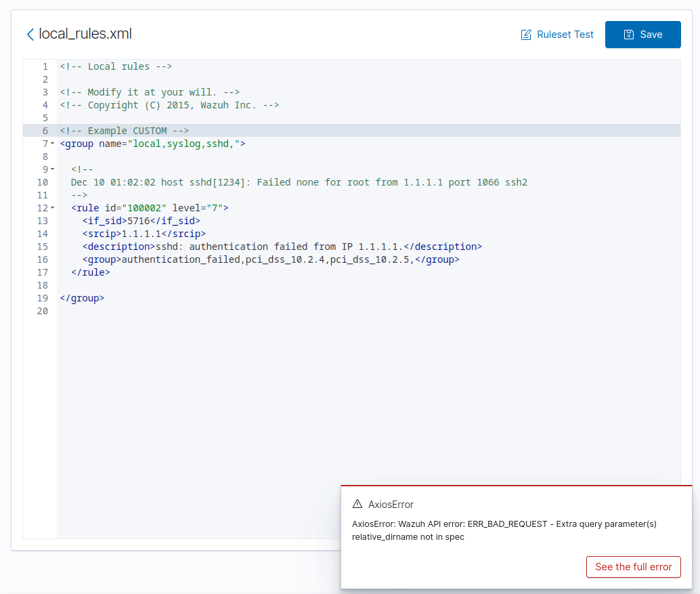Collapse the comment block starting at line 9
The height and width of the screenshot is (594, 700).
coord(51,169)
